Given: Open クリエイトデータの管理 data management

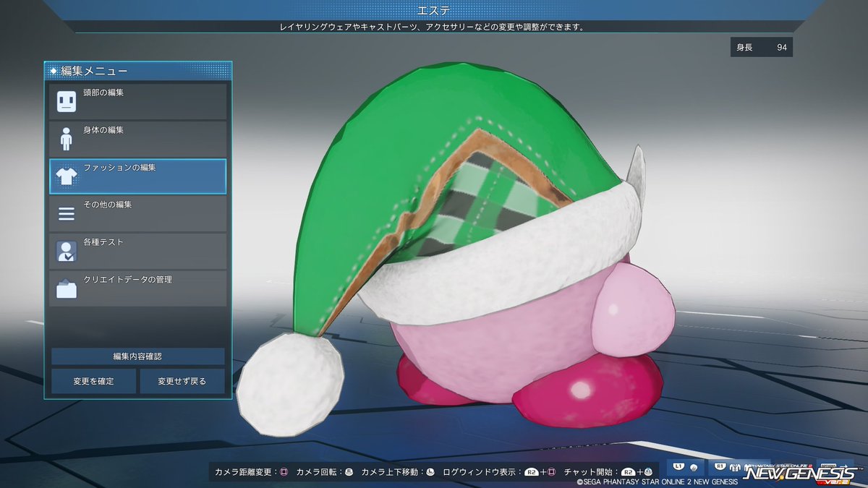Looking at the screenshot, I should click(137, 288).
